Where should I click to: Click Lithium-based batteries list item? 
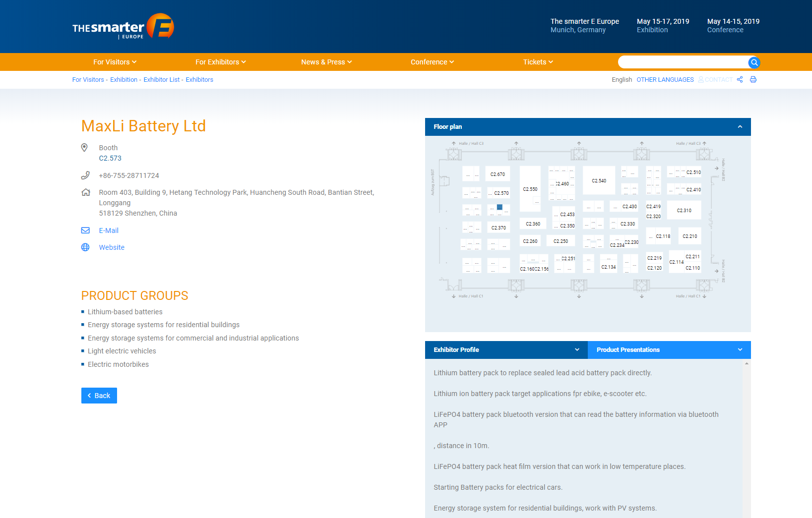tap(125, 312)
